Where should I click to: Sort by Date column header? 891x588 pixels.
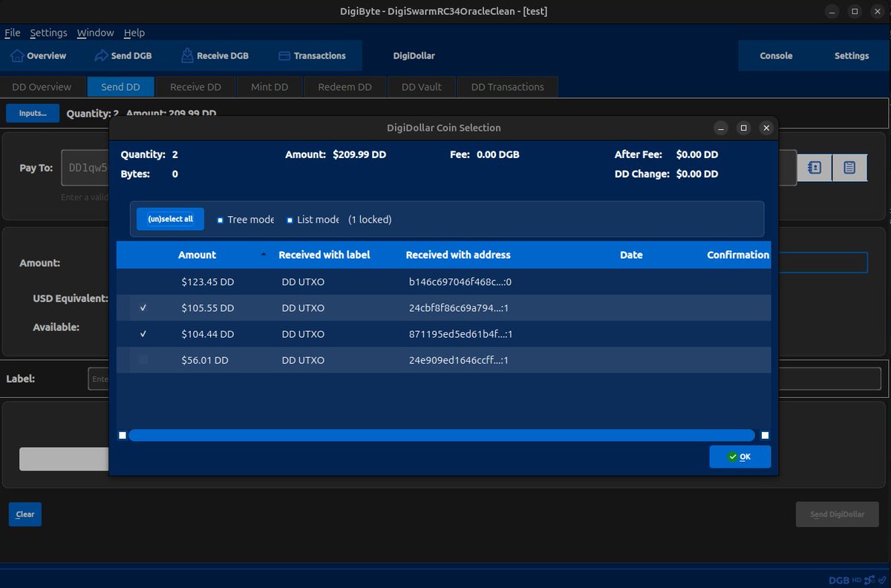coord(631,255)
